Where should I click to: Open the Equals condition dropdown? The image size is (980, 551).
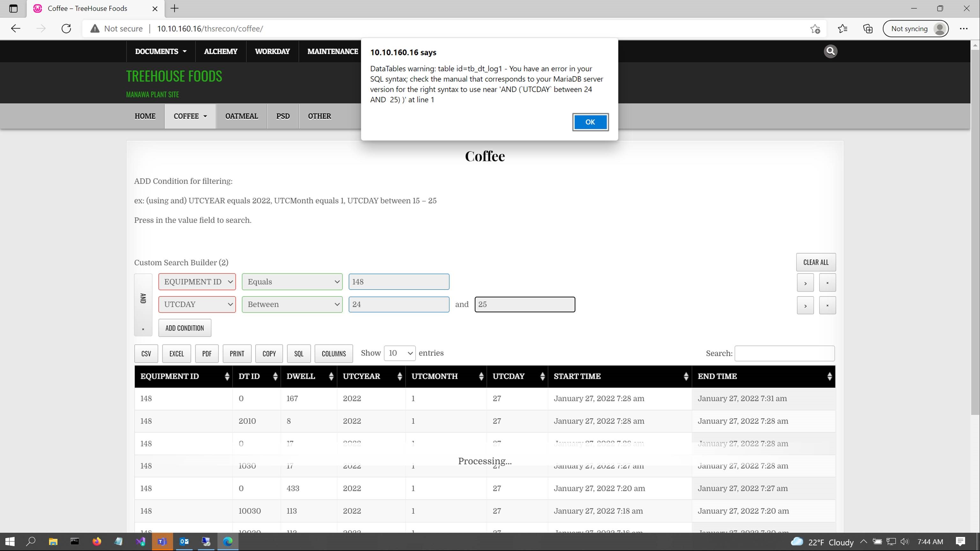pyautogui.click(x=292, y=282)
